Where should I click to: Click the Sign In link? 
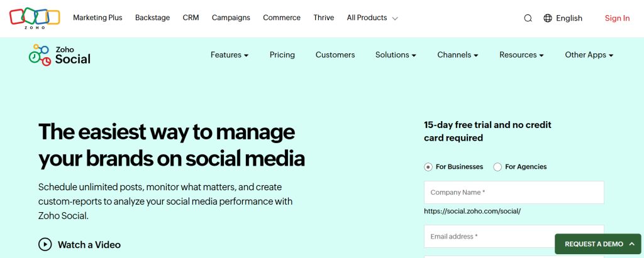(617, 18)
